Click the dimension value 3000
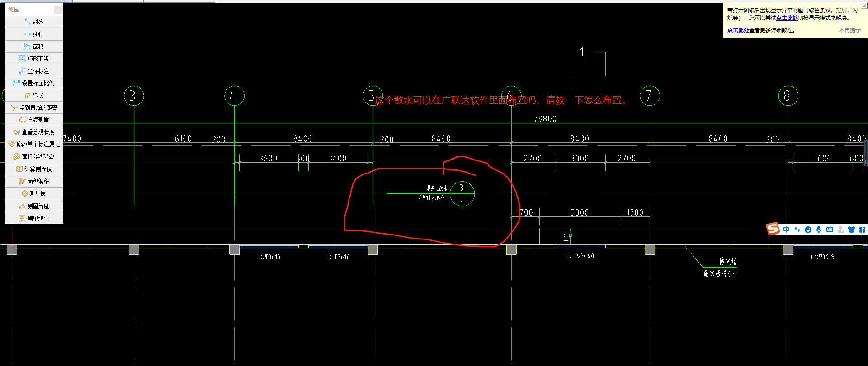 point(580,159)
